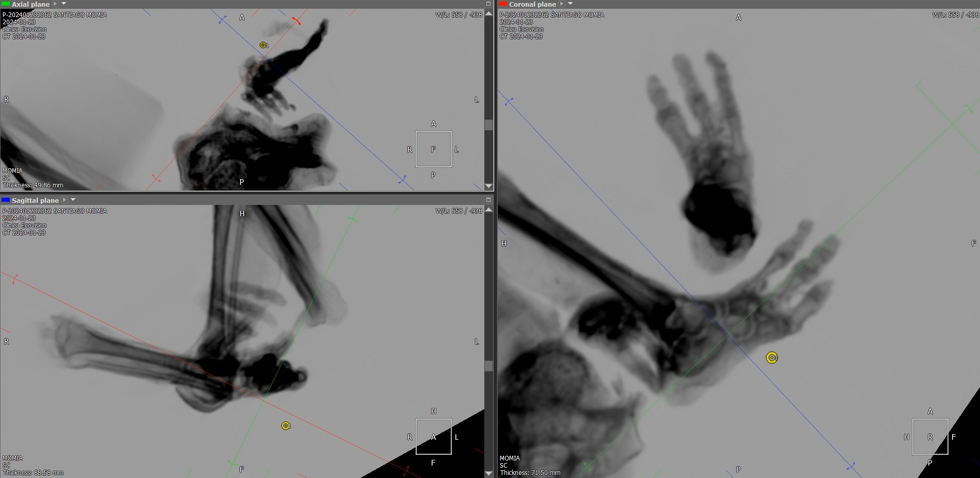Click the Coronal "Thickness: 71.50 mm" text
Screen dimensions: 980x478
click(x=530, y=473)
